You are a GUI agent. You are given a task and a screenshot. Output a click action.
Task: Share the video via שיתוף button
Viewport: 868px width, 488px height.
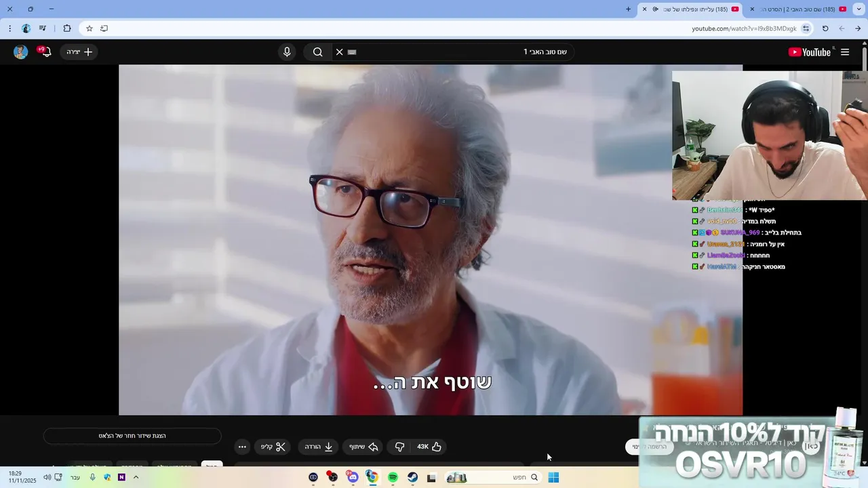pyautogui.click(x=363, y=447)
